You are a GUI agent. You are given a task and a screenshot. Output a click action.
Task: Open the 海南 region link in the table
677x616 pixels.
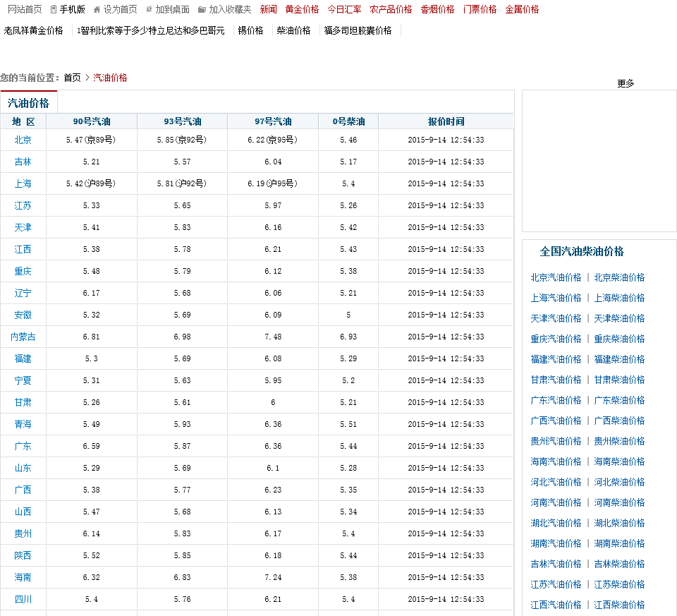23,578
